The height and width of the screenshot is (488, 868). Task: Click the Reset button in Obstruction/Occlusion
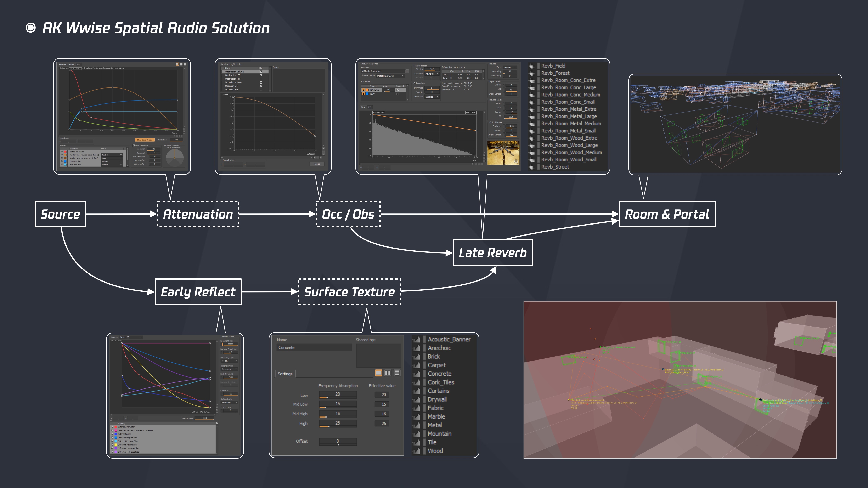pyautogui.click(x=317, y=164)
